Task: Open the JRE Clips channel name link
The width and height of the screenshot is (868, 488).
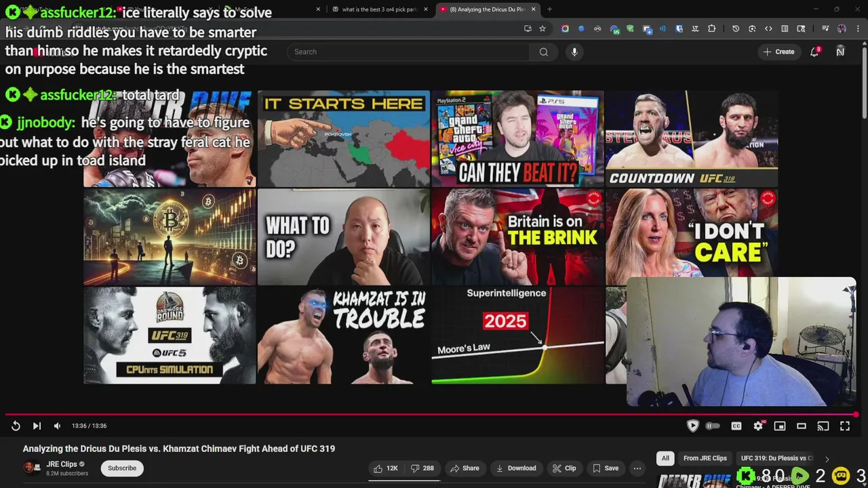Action: [x=62, y=464]
